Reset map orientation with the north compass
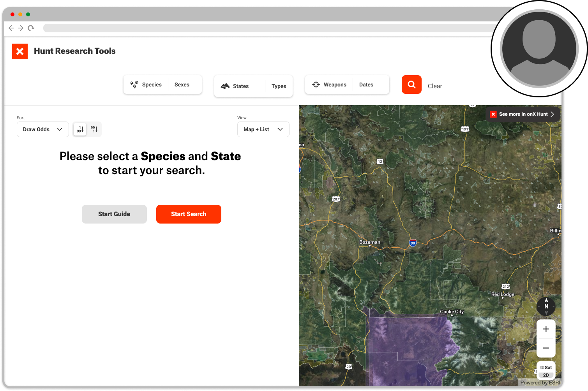 (546, 306)
